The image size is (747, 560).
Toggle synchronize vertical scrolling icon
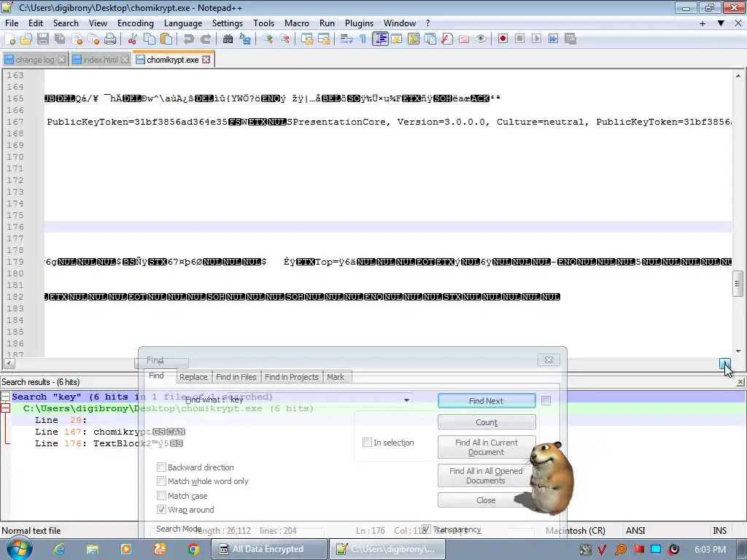click(307, 39)
